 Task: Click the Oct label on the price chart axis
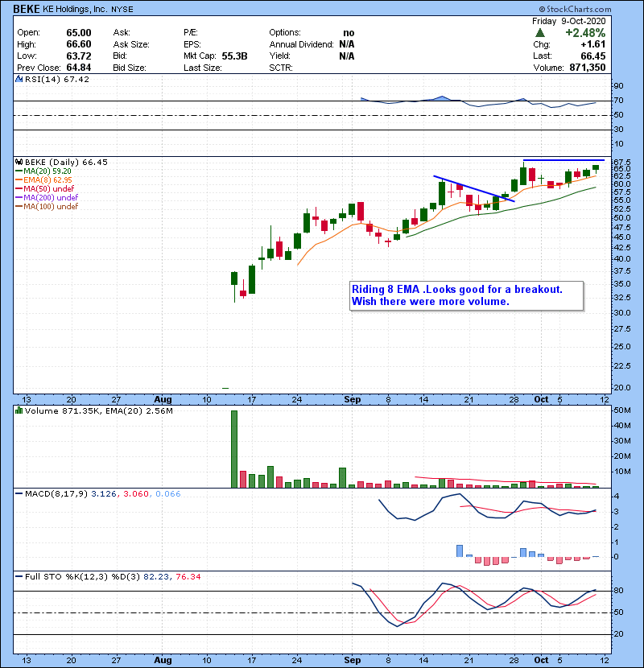click(x=541, y=400)
